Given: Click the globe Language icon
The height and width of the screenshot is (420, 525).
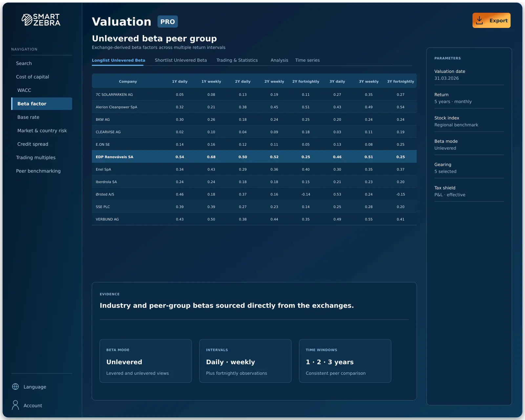Looking at the screenshot, I should click(x=15, y=387).
